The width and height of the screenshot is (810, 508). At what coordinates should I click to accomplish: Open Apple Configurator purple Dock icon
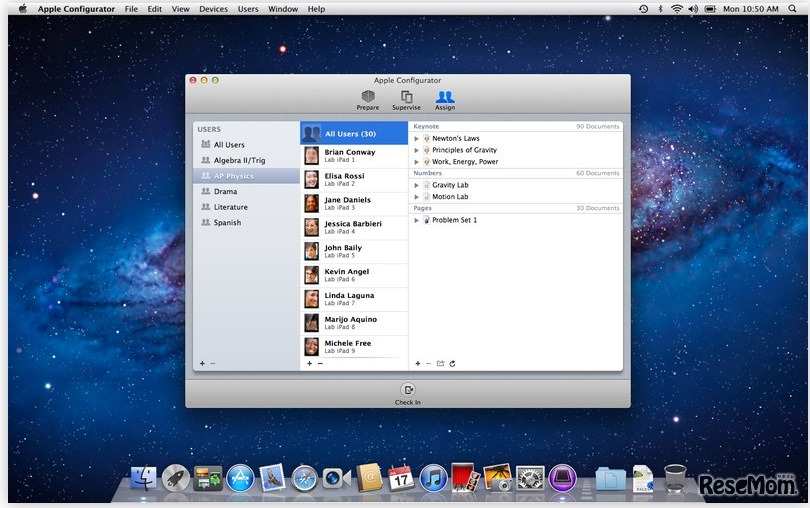pos(563,478)
